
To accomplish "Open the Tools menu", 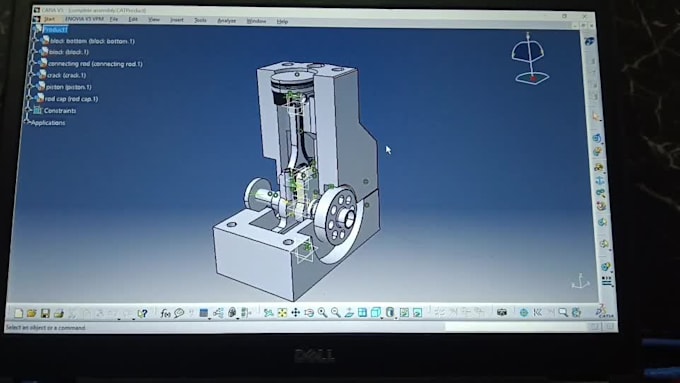I will pos(200,20).
